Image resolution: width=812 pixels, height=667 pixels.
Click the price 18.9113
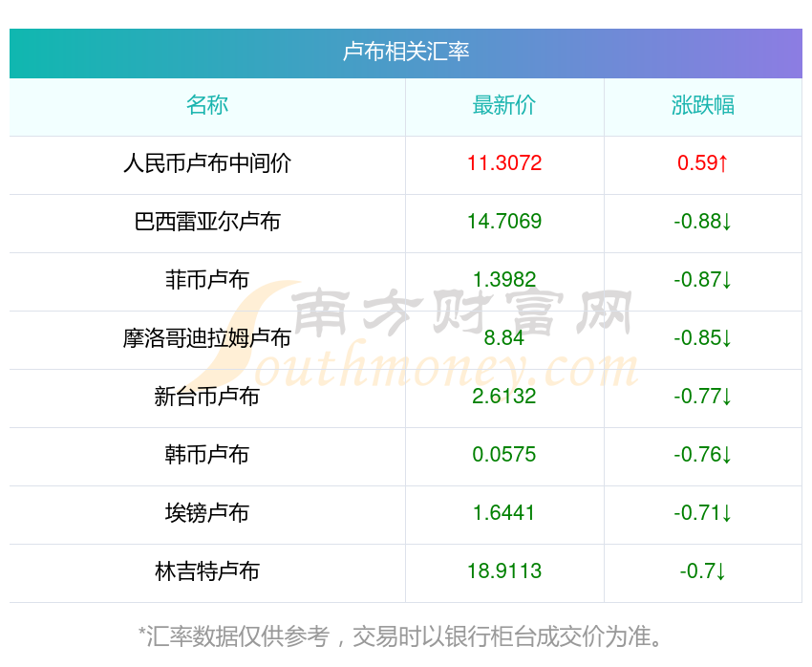click(x=504, y=571)
